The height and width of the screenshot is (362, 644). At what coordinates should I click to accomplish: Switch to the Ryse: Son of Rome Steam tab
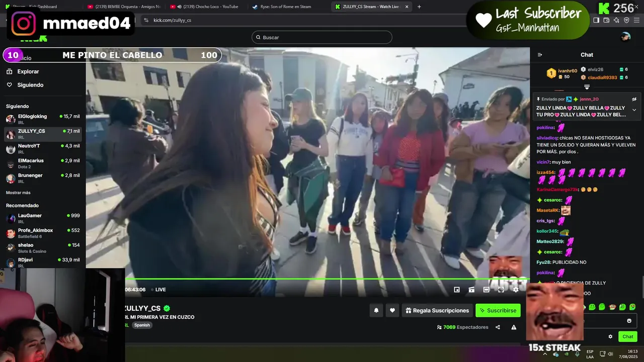(x=289, y=7)
